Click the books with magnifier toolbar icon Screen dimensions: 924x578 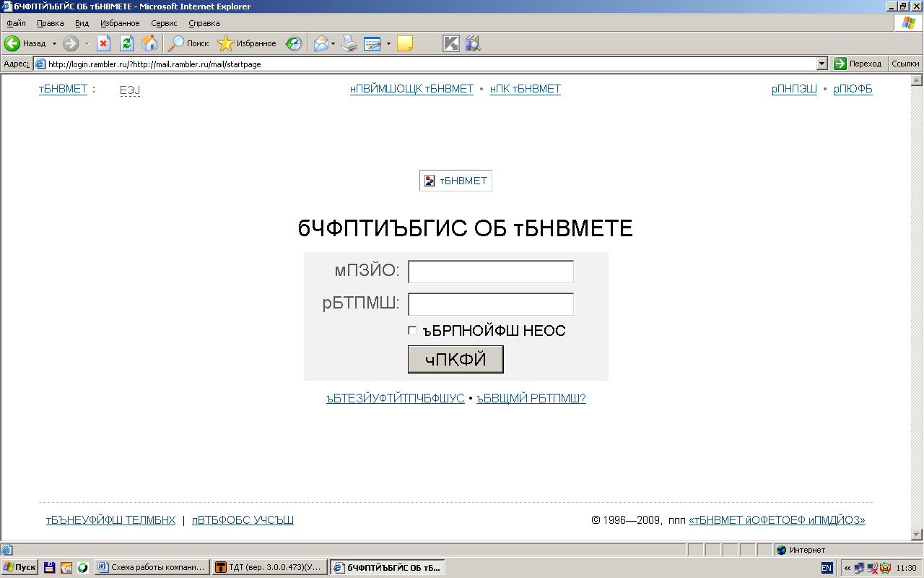(x=472, y=43)
